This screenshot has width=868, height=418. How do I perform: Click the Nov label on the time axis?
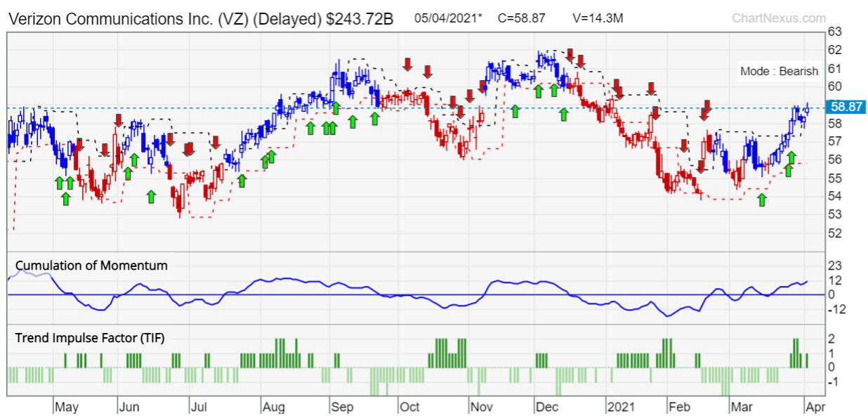(481, 407)
